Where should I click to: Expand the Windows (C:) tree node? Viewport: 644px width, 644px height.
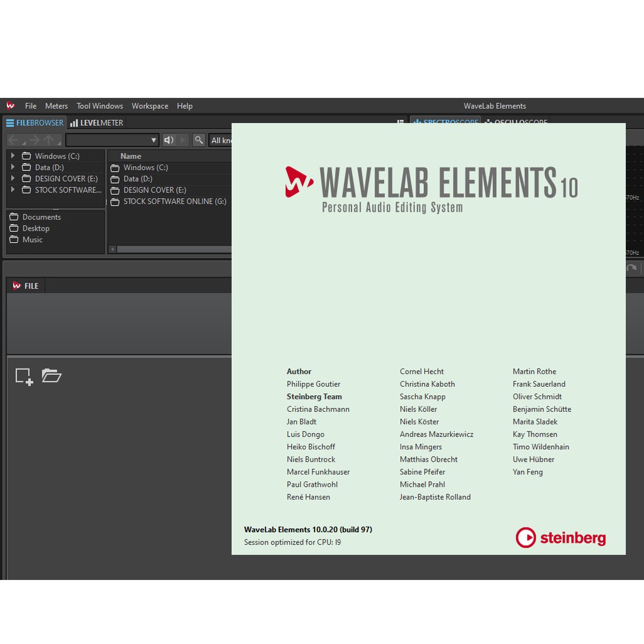point(13,156)
